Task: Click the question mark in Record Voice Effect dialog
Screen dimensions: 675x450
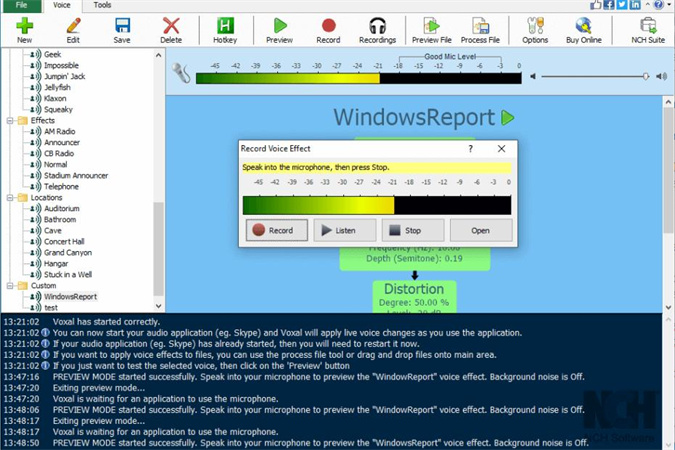Action: [x=471, y=149]
